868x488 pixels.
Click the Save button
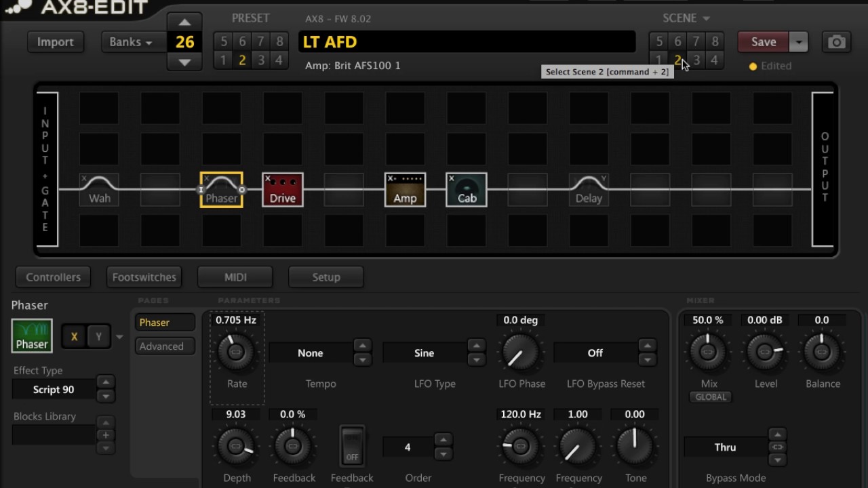point(764,42)
